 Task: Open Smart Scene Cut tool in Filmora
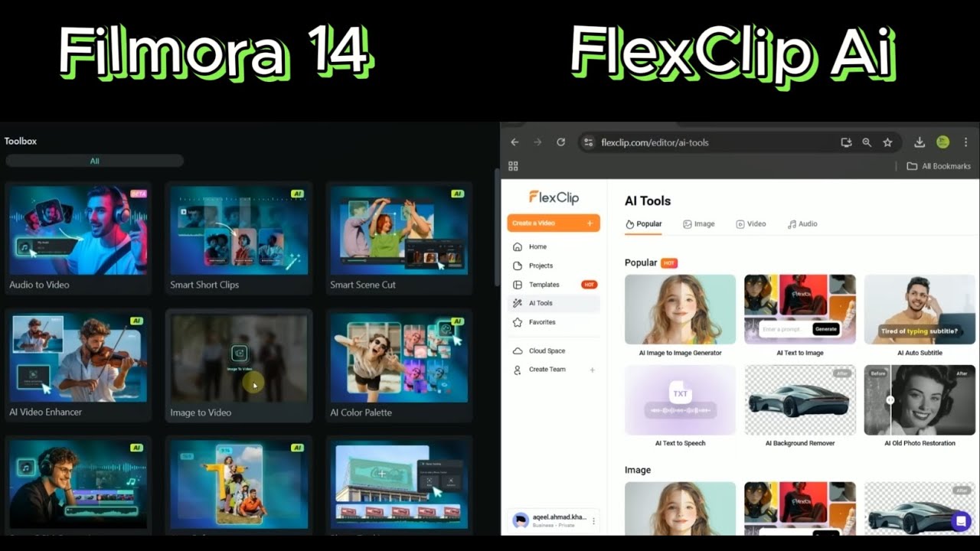[x=398, y=238]
